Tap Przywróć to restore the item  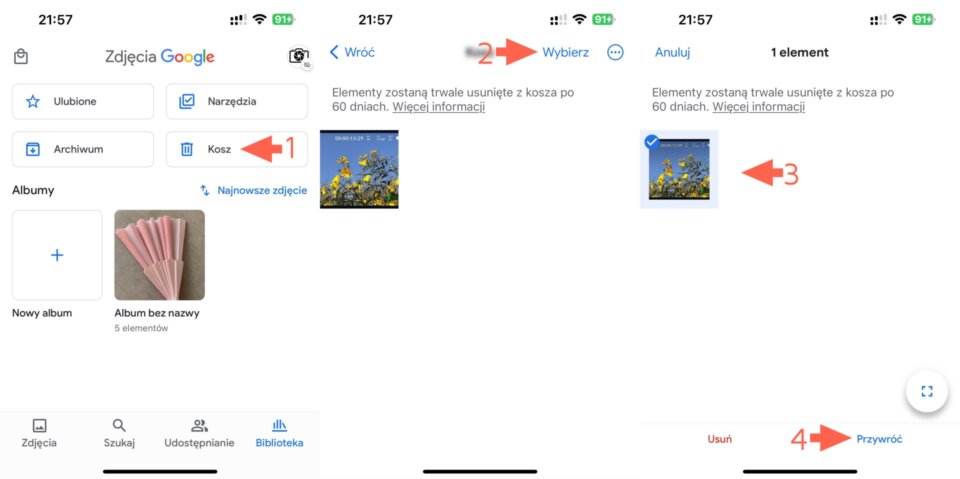(x=879, y=439)
